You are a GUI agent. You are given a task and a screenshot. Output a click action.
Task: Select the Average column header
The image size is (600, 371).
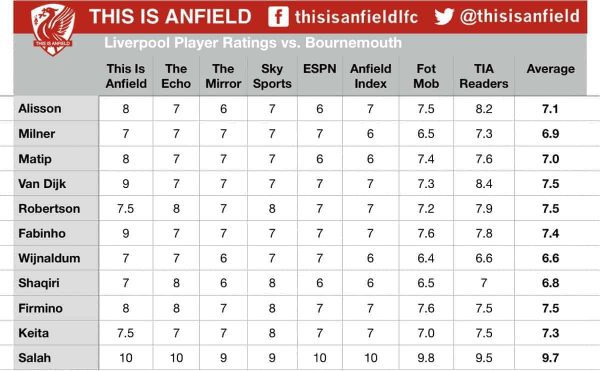tap(551, 69)
